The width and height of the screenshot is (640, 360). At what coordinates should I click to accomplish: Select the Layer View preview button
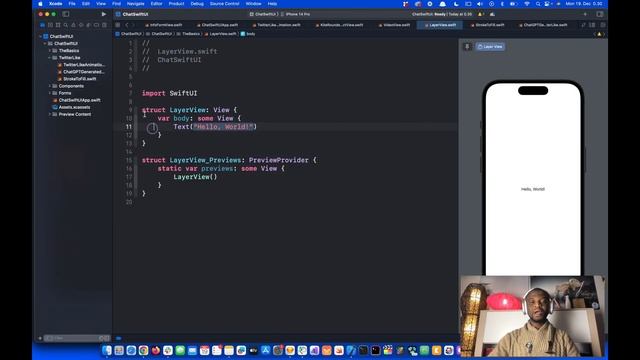(x=490, y=47)
